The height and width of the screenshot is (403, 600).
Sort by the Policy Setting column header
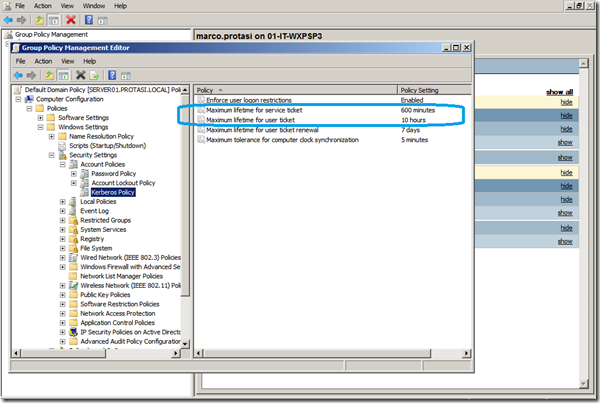coord(434,90)
